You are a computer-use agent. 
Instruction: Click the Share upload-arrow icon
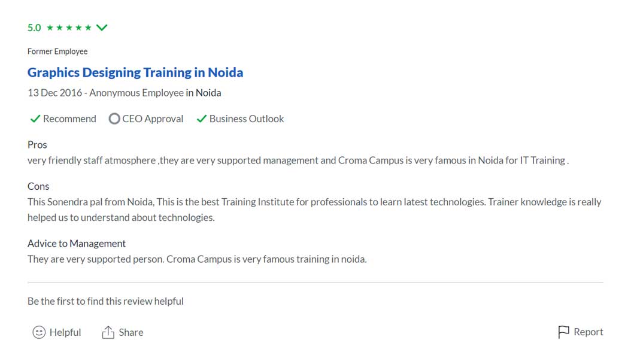[108, 332]
